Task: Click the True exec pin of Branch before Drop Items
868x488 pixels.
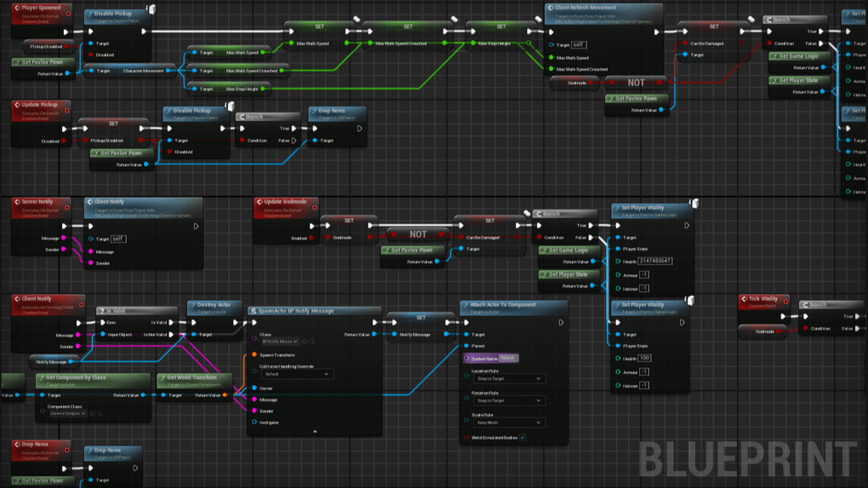Action: pyautogui.click(x=294, y=129)
